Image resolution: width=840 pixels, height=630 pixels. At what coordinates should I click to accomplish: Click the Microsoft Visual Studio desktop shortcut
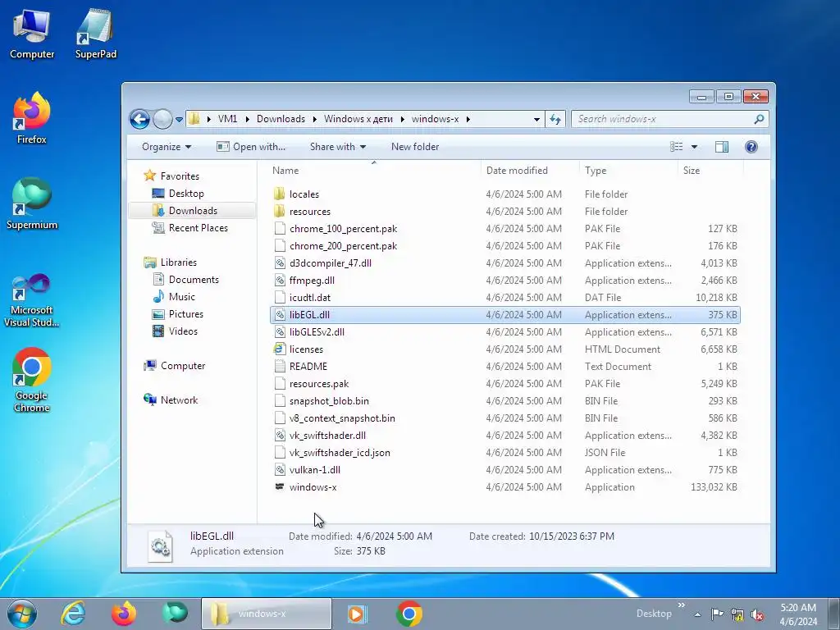point(32,300)
